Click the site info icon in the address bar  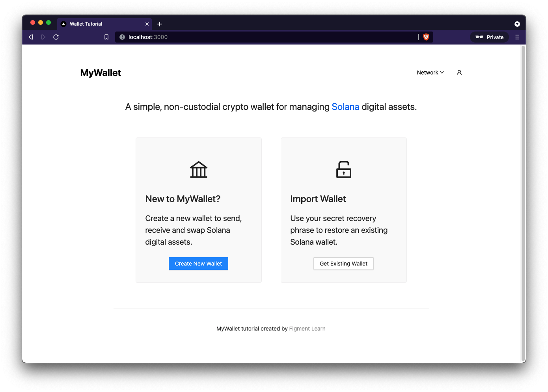(122, 37)
